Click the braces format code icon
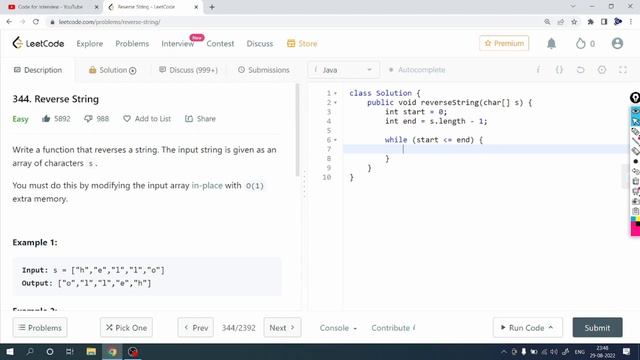This screenshot has height=360, width=640. 559,70
